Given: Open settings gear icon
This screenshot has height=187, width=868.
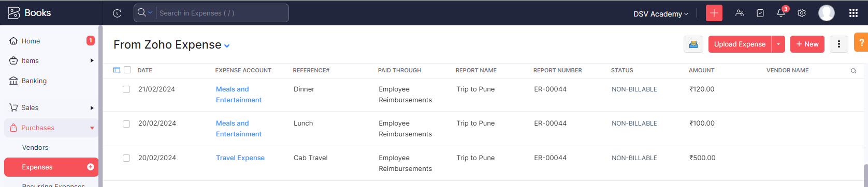Looking at the screenshot, I should [802, 13].
